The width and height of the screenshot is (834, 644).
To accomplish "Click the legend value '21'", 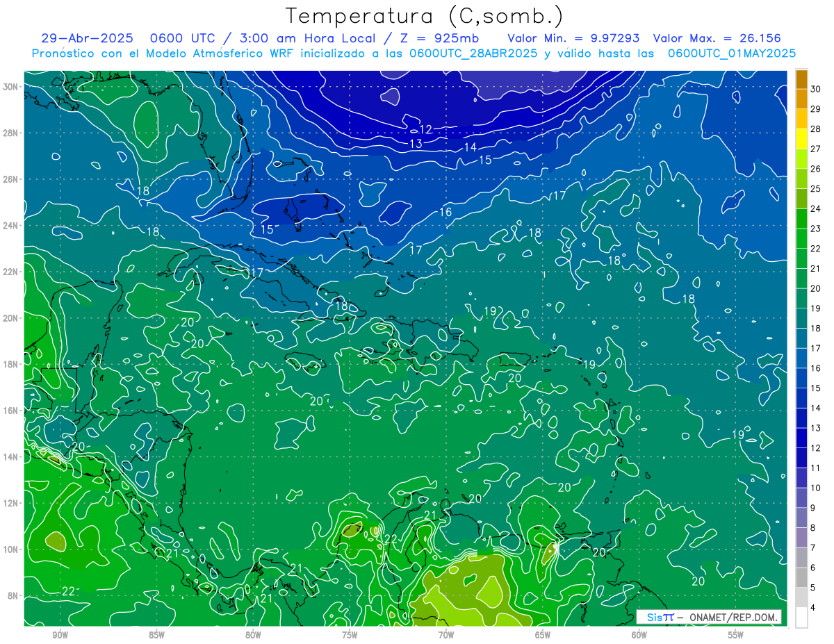I will point(816,268).
